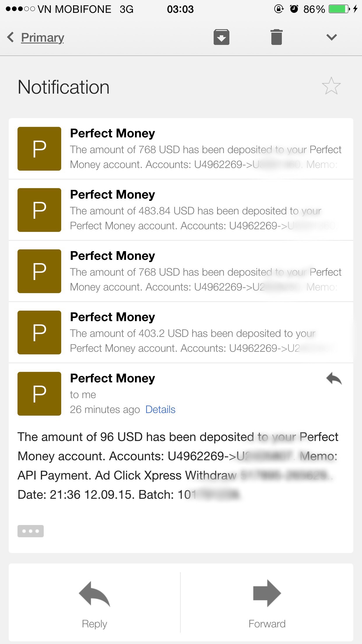Tap the sender avatar of first message
The image size is (362, 644).
(x=39, y=149)
